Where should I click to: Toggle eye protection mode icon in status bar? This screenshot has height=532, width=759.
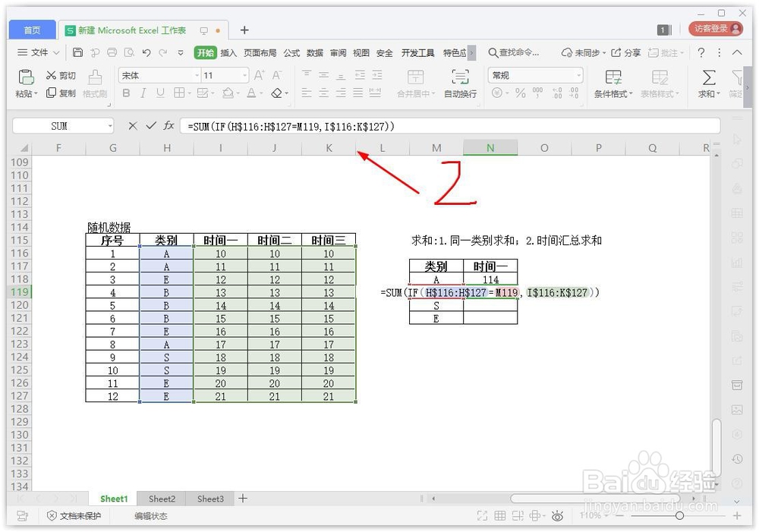click(558, 516)
